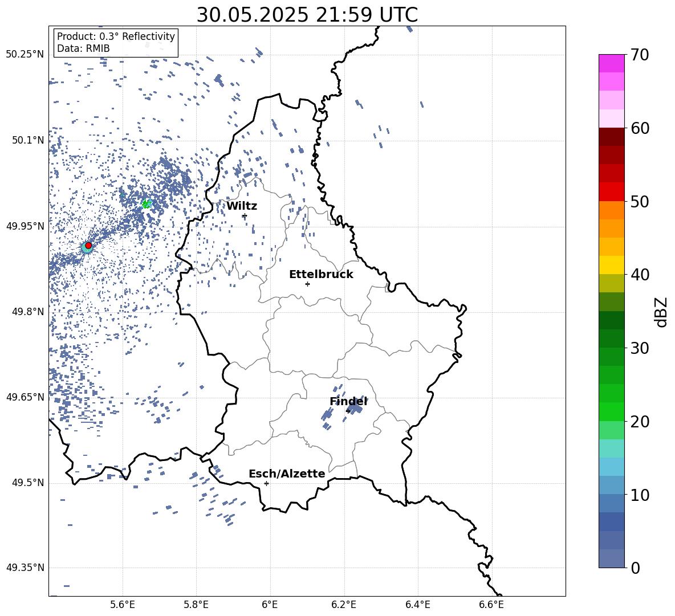Click the colorbar value 50
The image size is (675, 616).
[x=640, y=201]
